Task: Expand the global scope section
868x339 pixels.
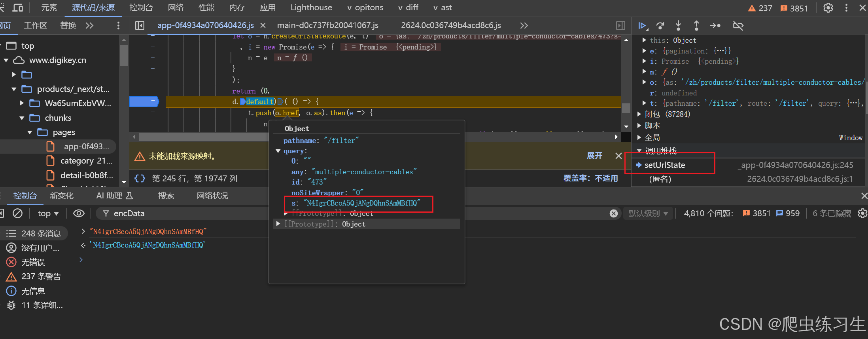Action: [x=639, y=137]
